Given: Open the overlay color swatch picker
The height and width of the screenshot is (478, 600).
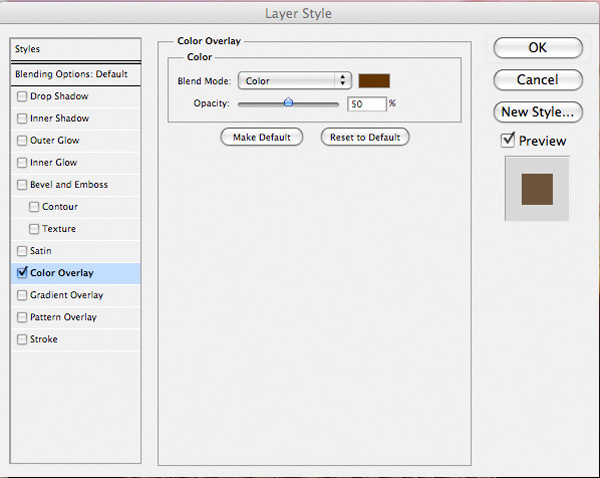Looking at the screenshot, I should (x=374, y=81).
